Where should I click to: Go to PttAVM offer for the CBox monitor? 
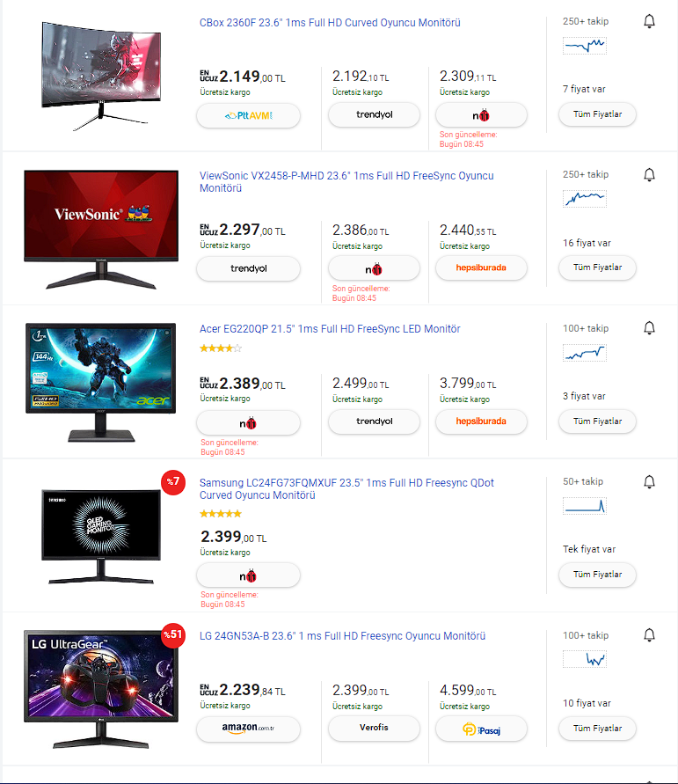(248, 115)
